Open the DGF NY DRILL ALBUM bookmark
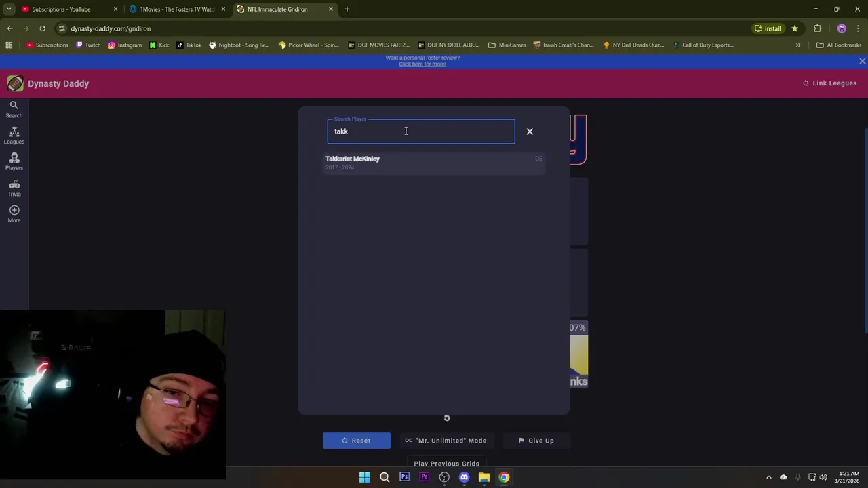The width and height of the screenshot is (868, 488). click(x=448, y=45)
